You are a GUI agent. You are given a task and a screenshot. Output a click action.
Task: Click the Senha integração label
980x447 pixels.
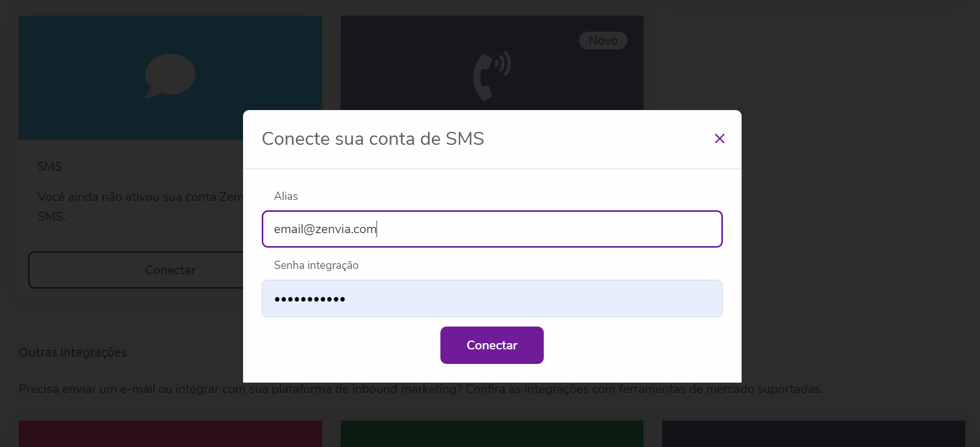316,265
